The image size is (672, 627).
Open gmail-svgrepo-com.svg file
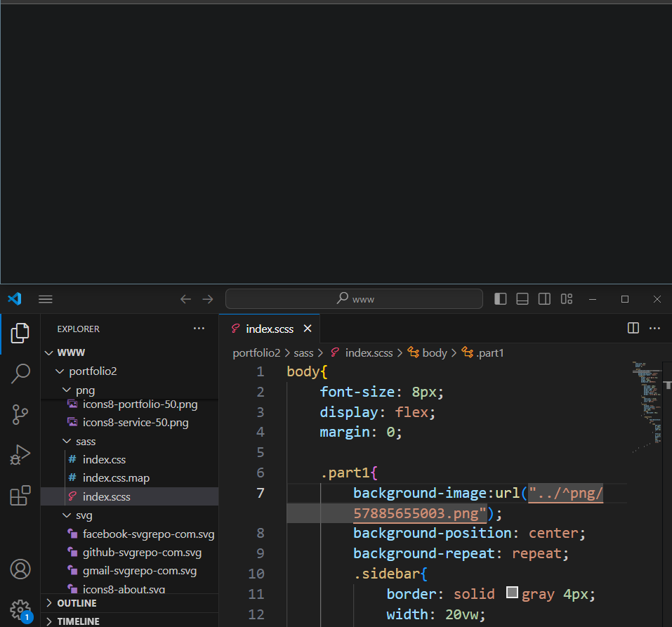pyautogui.click(x=129, y=571)
